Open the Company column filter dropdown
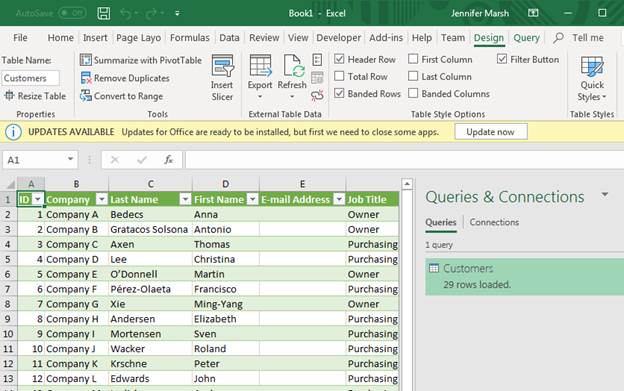 102,199
